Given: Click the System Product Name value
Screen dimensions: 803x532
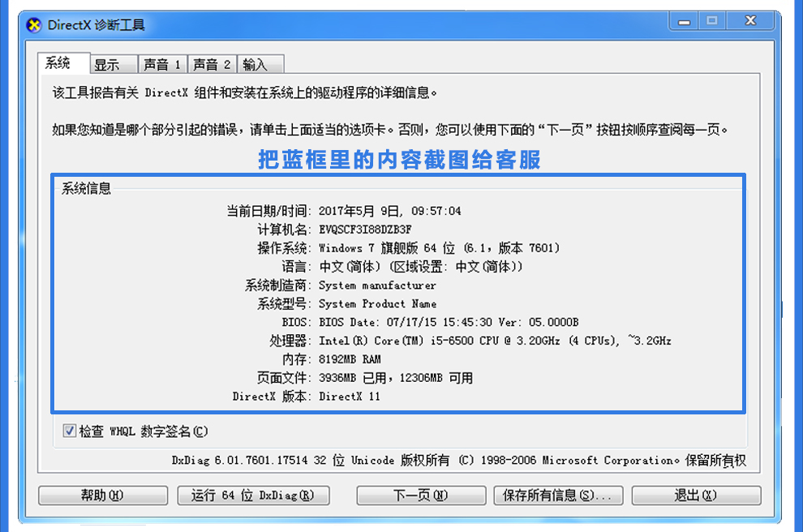Looking at the screenshot, I should point(377,303).
